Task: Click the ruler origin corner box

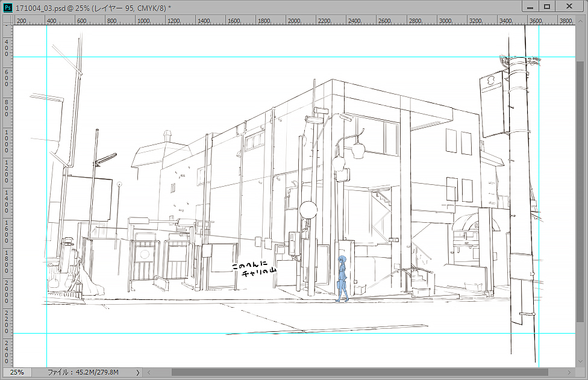Action: click(7, 20)
